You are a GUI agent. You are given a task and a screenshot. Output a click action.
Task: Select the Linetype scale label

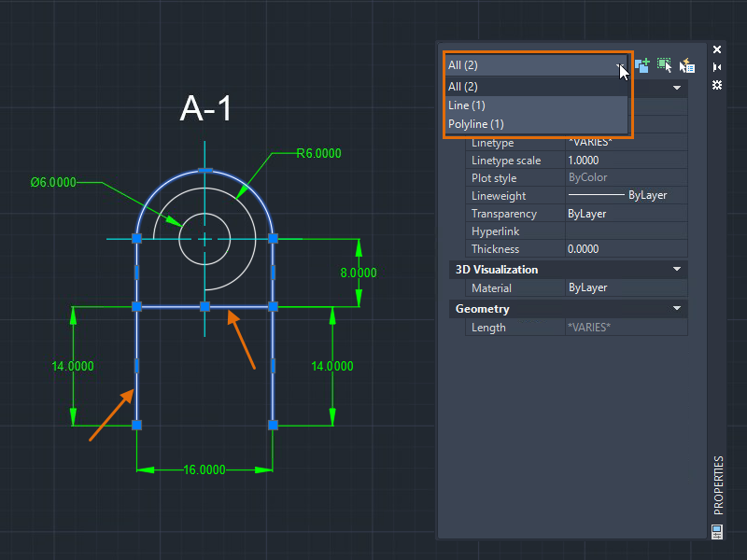click(506, 161)
